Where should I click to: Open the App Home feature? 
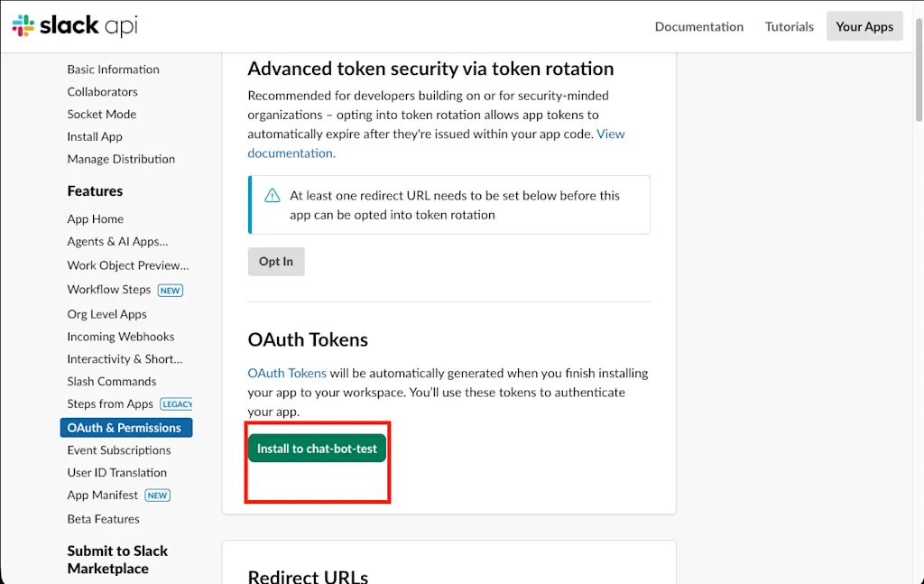pos(96,219)
